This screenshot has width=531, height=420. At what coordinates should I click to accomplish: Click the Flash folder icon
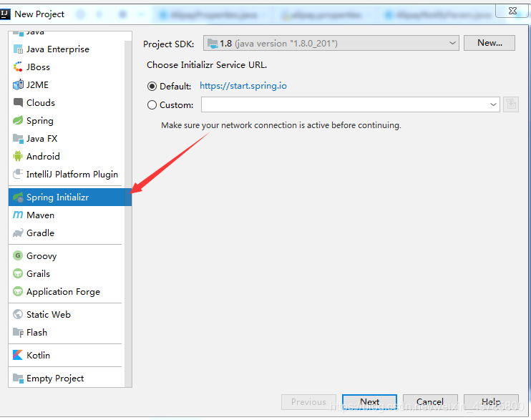coord(18,332)
